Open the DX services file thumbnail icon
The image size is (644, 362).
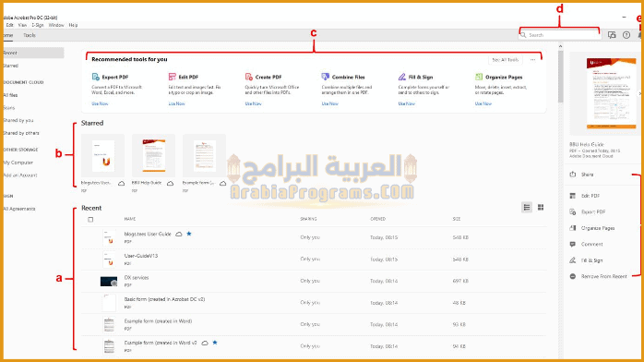click(109, 281)
